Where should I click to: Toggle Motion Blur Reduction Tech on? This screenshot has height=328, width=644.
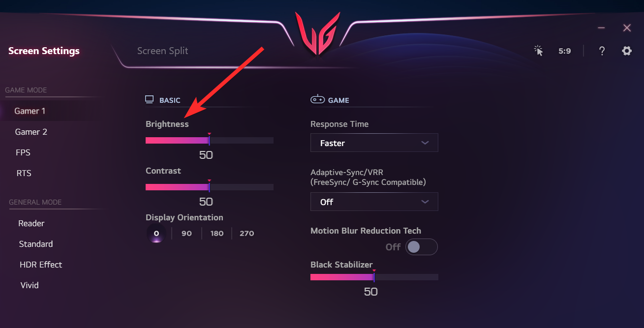(x=422, y=247)
